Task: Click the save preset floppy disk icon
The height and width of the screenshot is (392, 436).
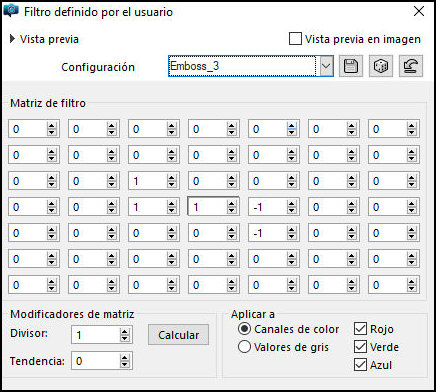Action: pyautogui.click(x=351, y=66)
